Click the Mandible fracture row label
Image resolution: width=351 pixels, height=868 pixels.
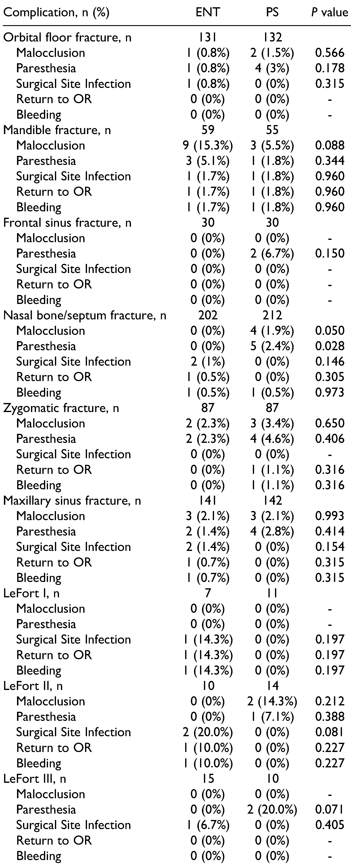click(x=57, y=130)
